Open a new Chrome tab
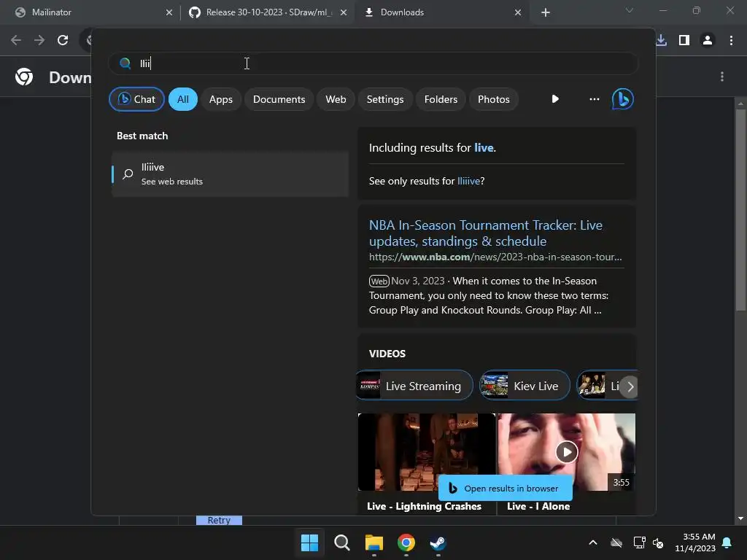The image size is (747, 560). [x=546, y=12]
